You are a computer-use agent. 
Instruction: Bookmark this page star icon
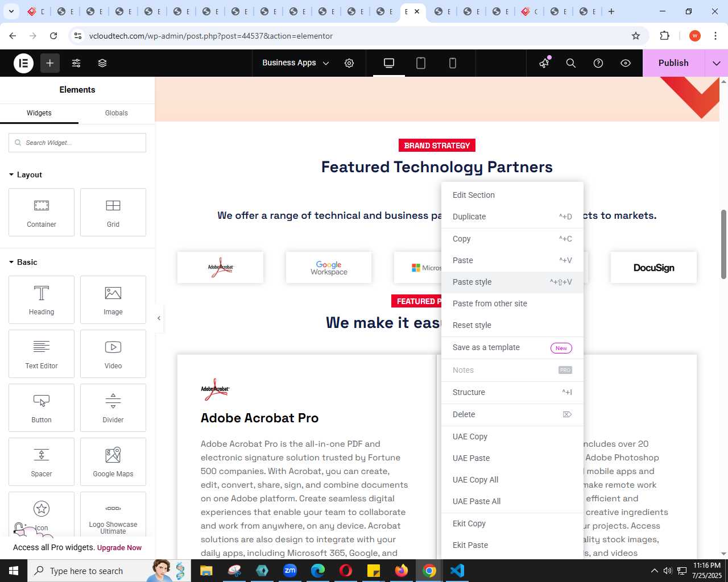coord(636,36)
